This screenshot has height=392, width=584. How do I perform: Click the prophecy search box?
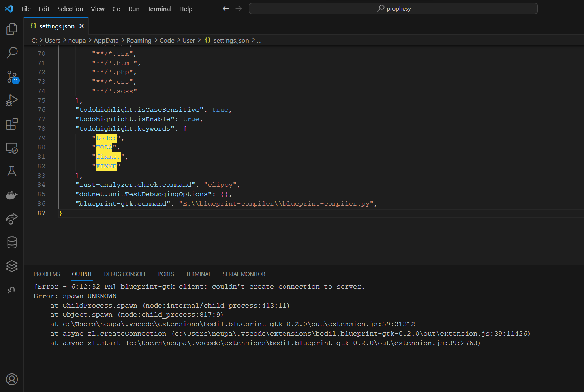(393, 8)
